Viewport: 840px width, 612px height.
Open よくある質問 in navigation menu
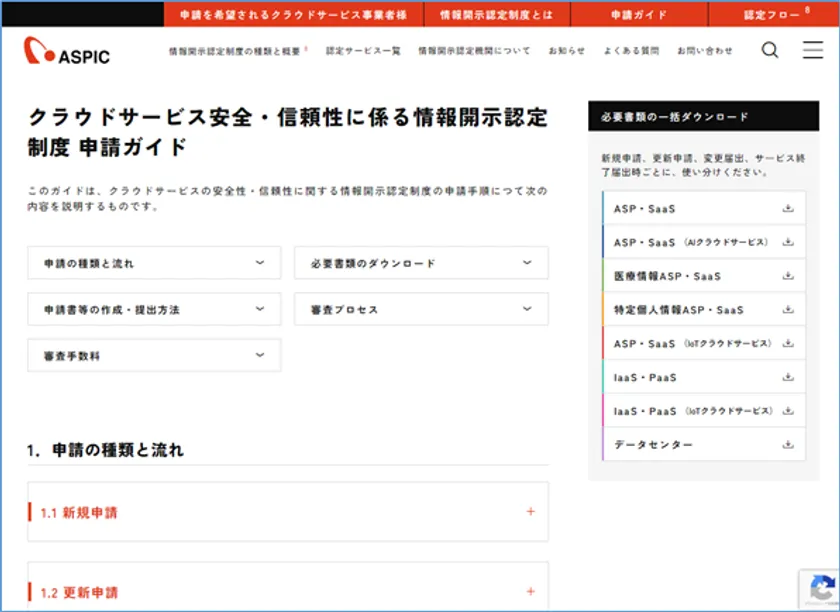[x=631, y=51]
